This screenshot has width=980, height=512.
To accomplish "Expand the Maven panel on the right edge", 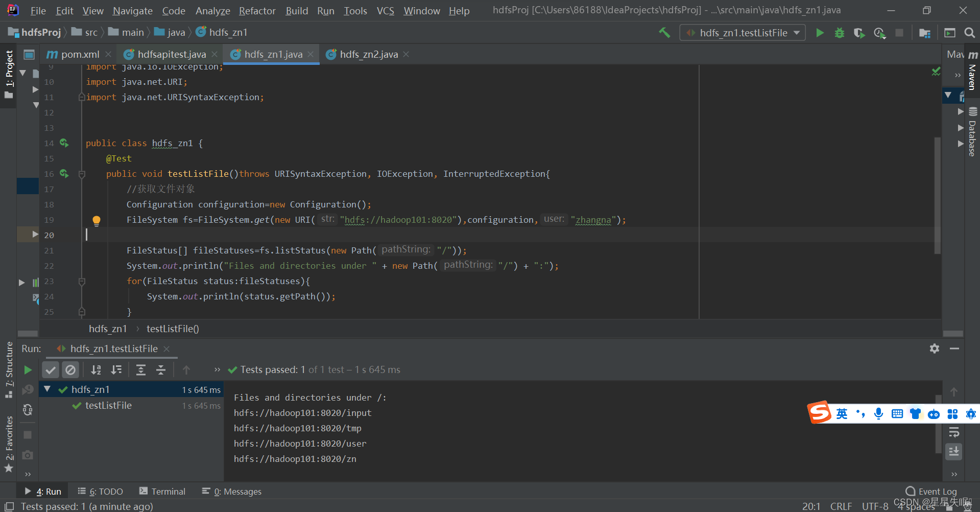I will click(971, 76).
